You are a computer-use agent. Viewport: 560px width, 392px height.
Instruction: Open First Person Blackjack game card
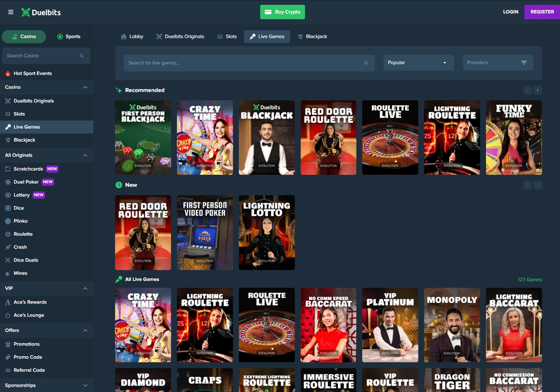[x=143, y=137]
